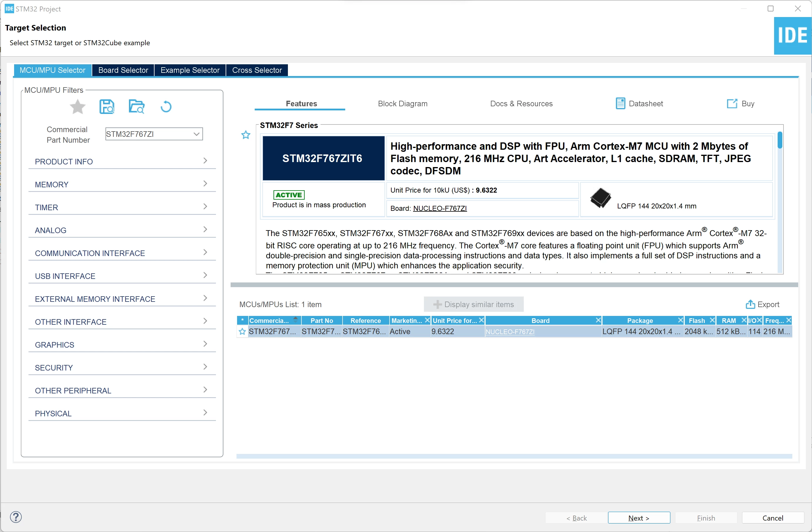Remove the Freq column with its X
Image resolution: width=812 pixels, height=532 pixels.
(788, 320)
